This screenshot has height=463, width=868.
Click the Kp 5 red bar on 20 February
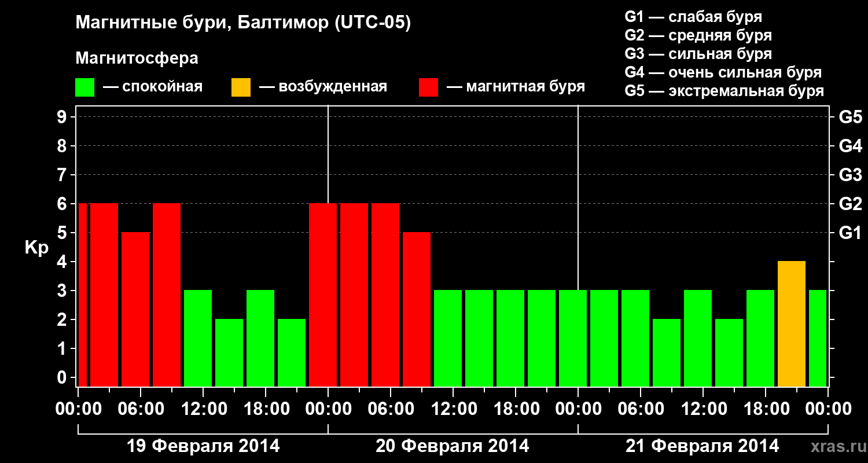[x=417, y=309]
